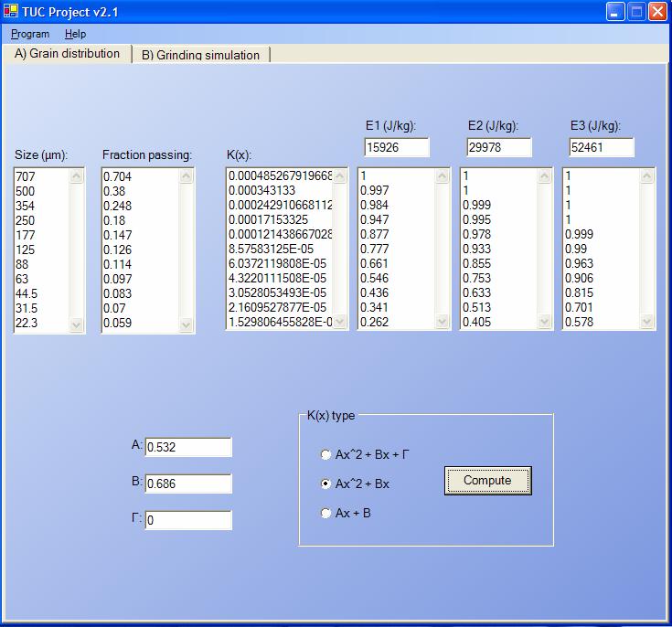Click fraction value 0.704
This screenshot has height=627, width=672.
pyautogui.click(x=117, y=176)
